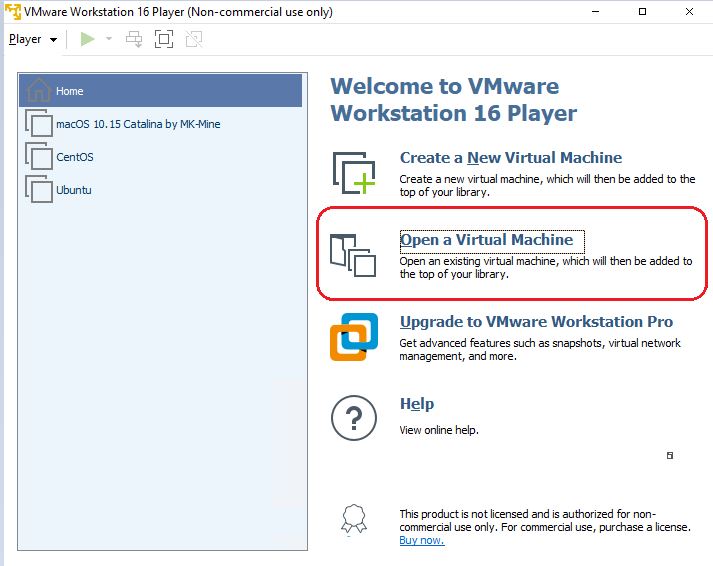Select the CentOS virtual machine

pyautogui.click(x=75, y=157)
